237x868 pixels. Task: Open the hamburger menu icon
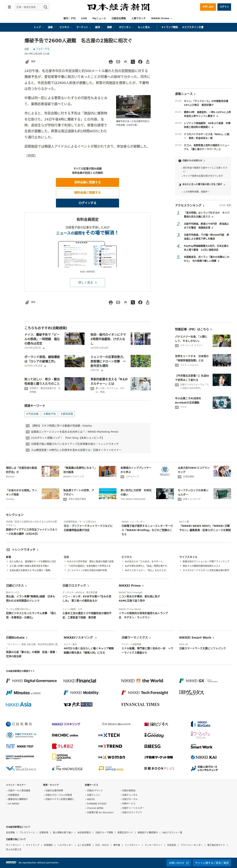(9, 7)
